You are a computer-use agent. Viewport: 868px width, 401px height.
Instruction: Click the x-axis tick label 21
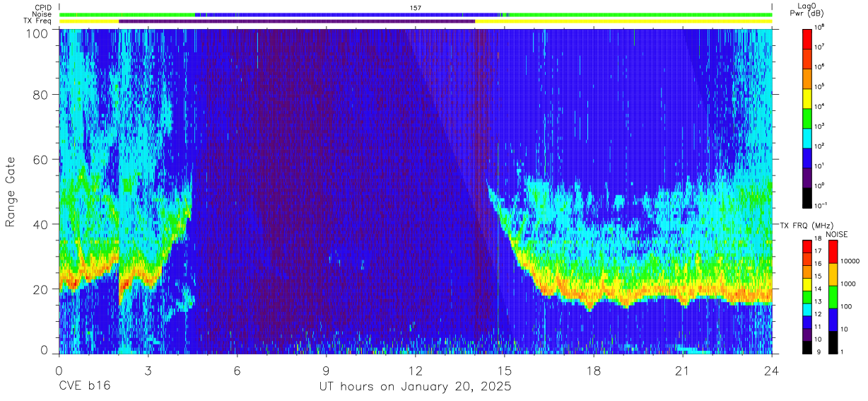point(683,370)
